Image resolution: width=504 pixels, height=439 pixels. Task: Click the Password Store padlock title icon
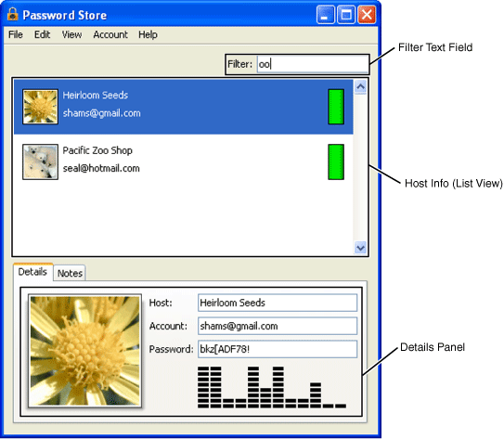click(13, 15)
